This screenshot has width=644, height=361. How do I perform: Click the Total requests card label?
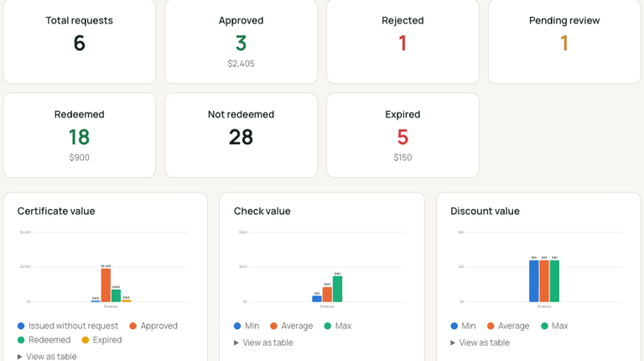(x=80, y=20)
